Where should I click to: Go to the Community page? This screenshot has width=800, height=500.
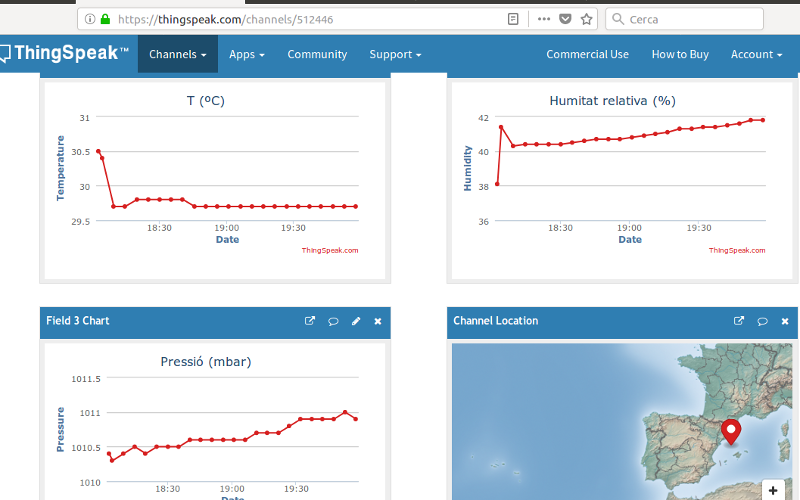[317, 54]
